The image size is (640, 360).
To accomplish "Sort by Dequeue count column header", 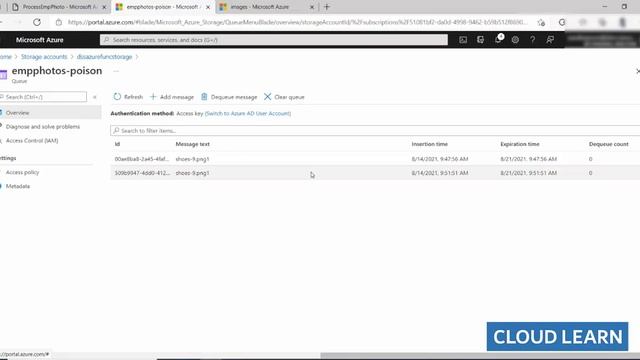I will (609, 144).
